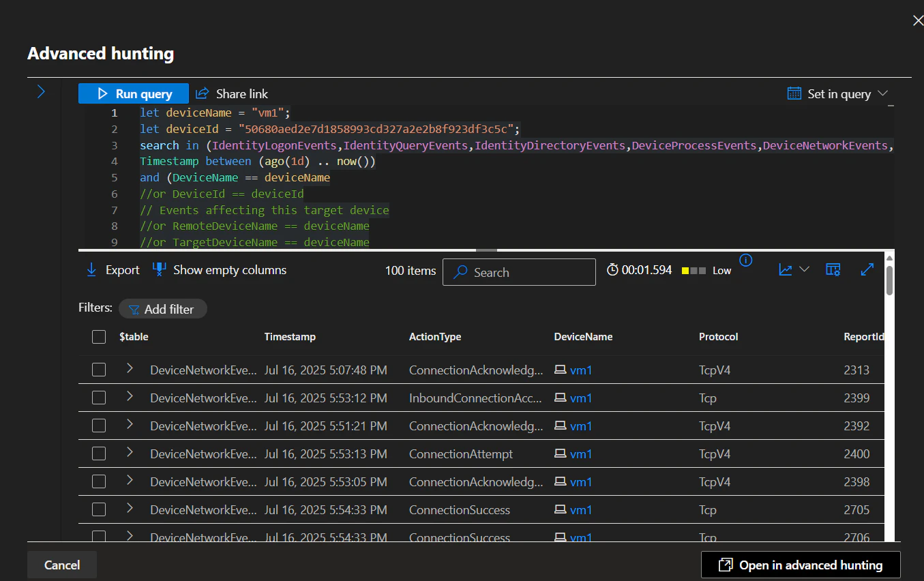This screenshot has width=924, height=581.
Task: Click the results Search input field
Action: [519, 272]
